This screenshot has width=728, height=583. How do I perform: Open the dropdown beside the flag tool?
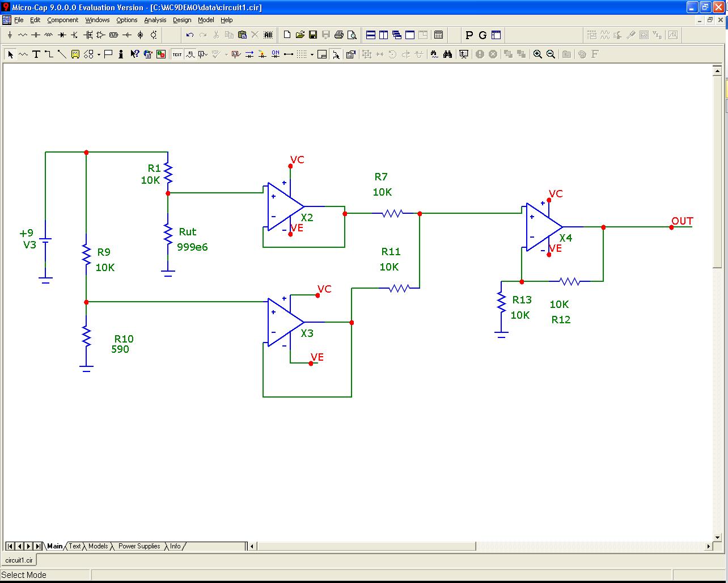(99, 54)
